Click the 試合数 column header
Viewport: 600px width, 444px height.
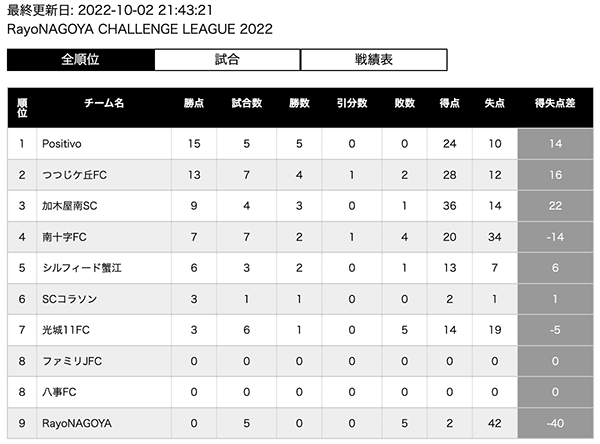click(x=247, y=103)
